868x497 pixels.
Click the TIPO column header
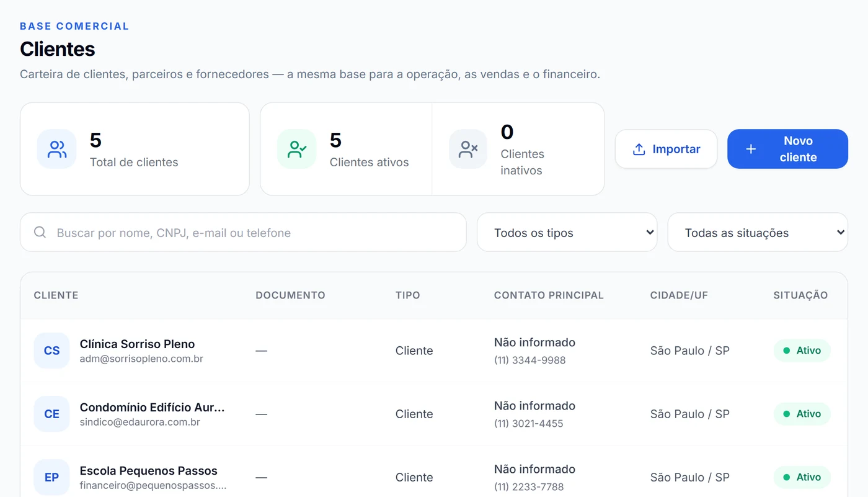click(x=407, y=295)
